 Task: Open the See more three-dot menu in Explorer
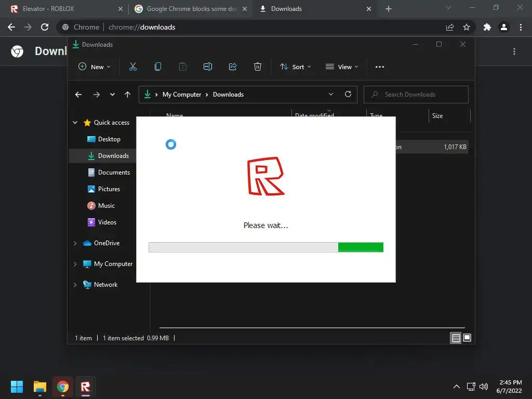(x=380, y=67)
